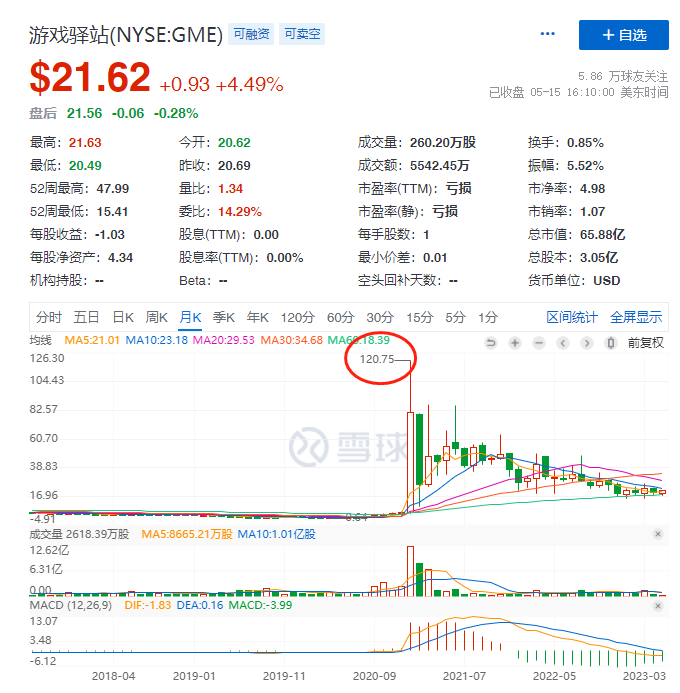The width and height of the screenshot is (680, 693).
Task: Click the MA30:34.68 moving average label
Action: click(x=292, y=340)
